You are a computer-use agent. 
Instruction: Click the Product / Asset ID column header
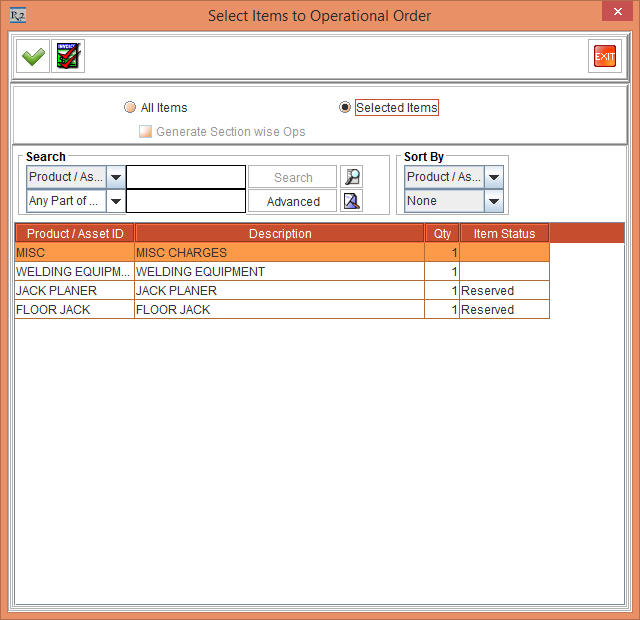75,234
